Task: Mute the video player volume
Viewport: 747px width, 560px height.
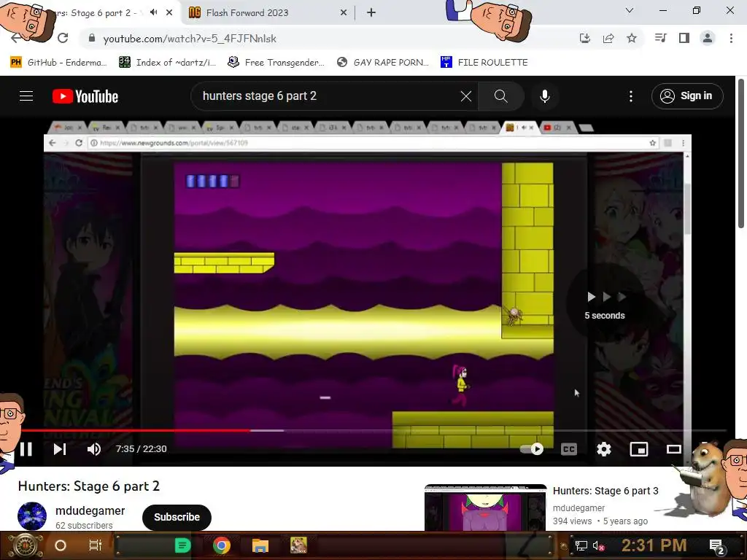Action: click(x=94, y=449)
